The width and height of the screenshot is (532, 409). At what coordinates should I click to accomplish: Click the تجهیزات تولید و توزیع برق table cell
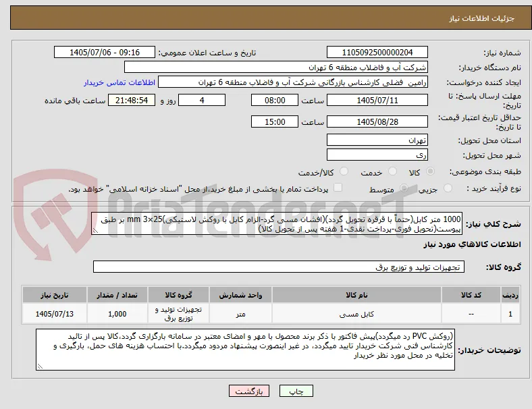point(178,314)
